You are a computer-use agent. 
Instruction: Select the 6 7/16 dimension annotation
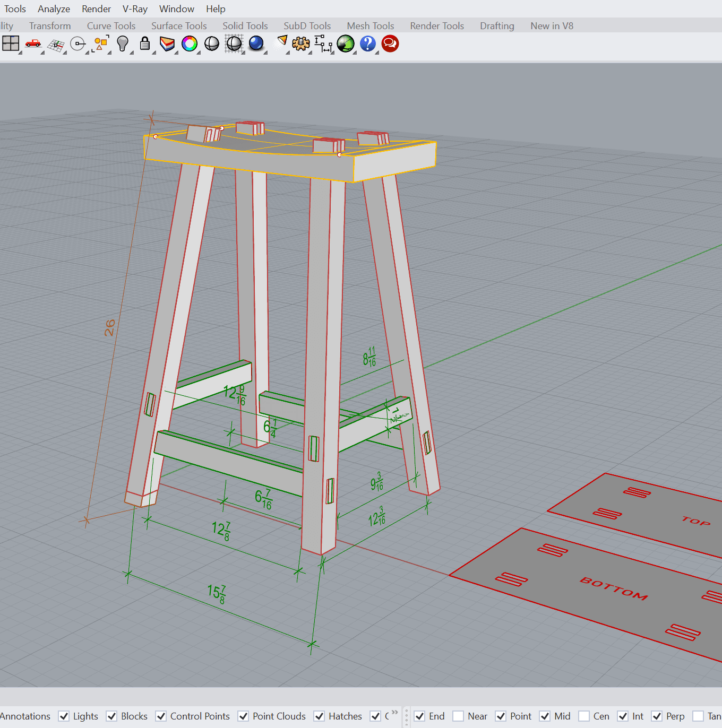(263, 499)
